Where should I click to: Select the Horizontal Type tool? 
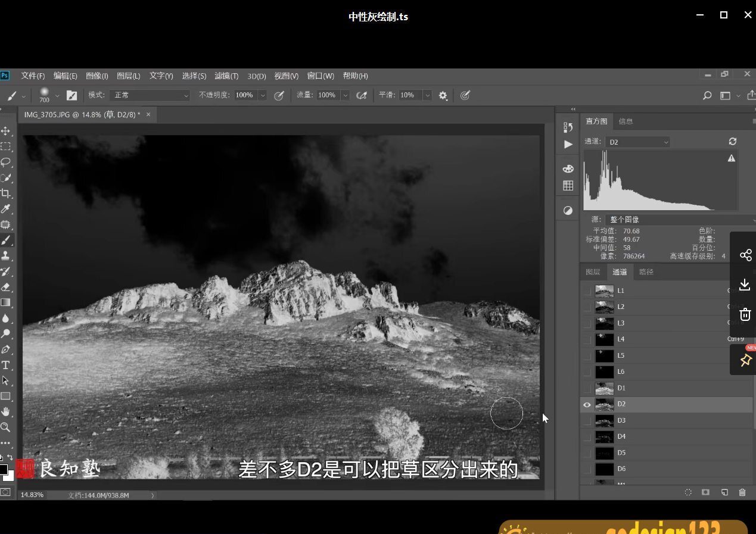click(x=7, y=364)
